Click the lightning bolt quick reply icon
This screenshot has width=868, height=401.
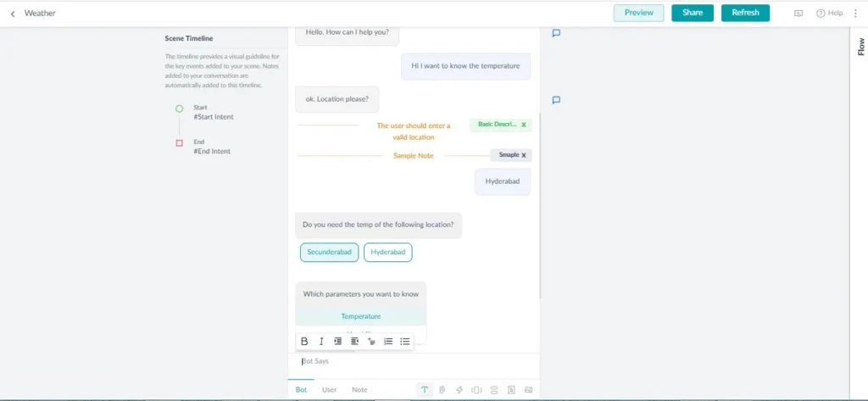click(x=459, y=389)
